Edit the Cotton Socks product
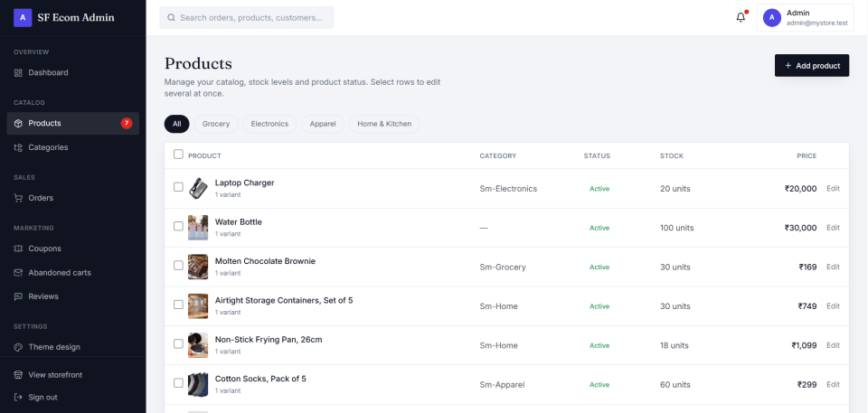 coord(833,384)
